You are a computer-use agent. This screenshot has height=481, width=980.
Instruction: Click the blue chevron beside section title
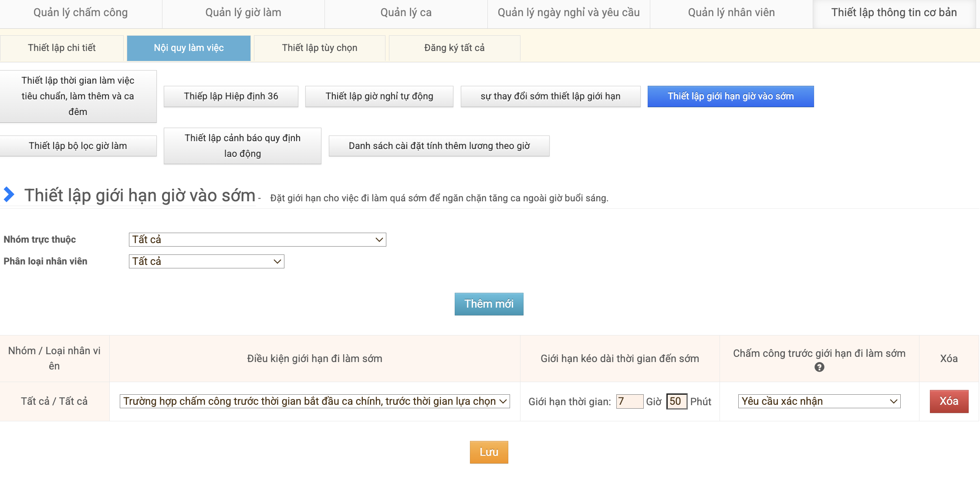coord(9,194)
